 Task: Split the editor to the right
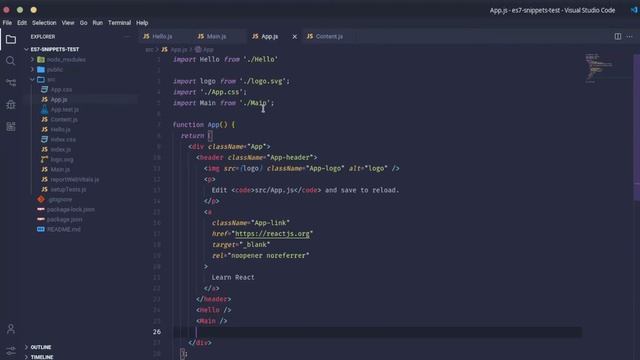point(618,36)
